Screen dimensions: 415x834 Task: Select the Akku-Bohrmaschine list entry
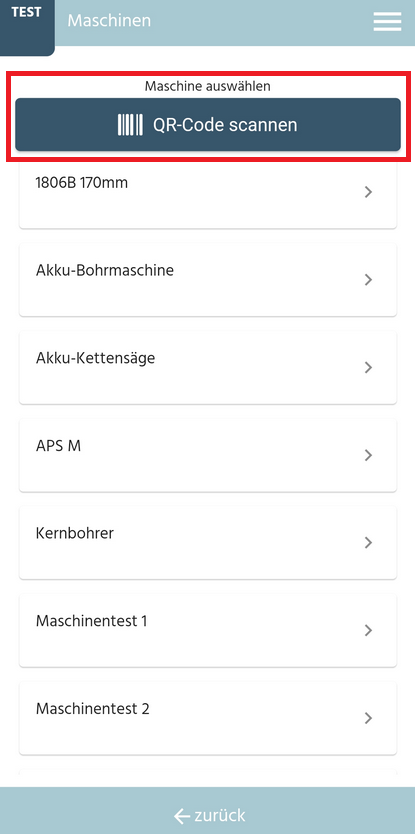tap(208, 280)
